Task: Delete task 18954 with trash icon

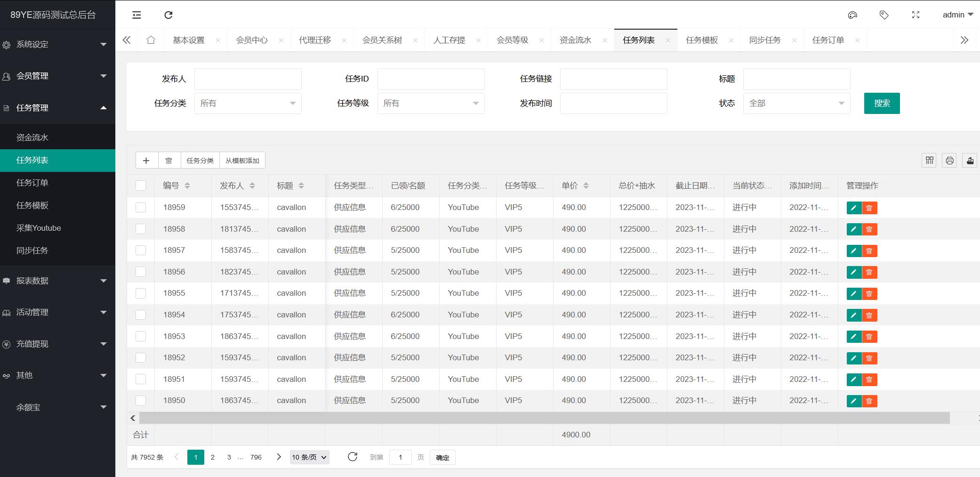Action: click(869, 315)
